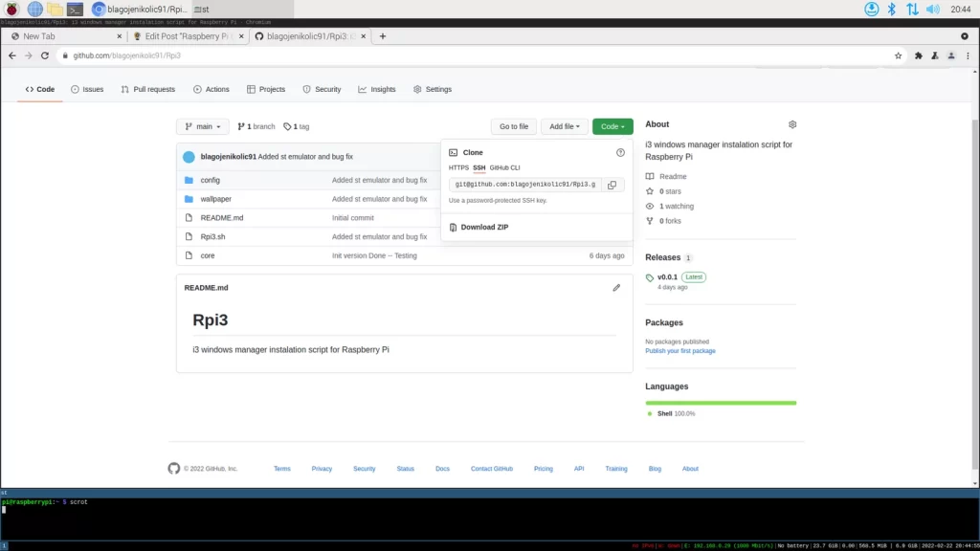Open the README.md file in the list
980x551 pixels.
point(222,217)
